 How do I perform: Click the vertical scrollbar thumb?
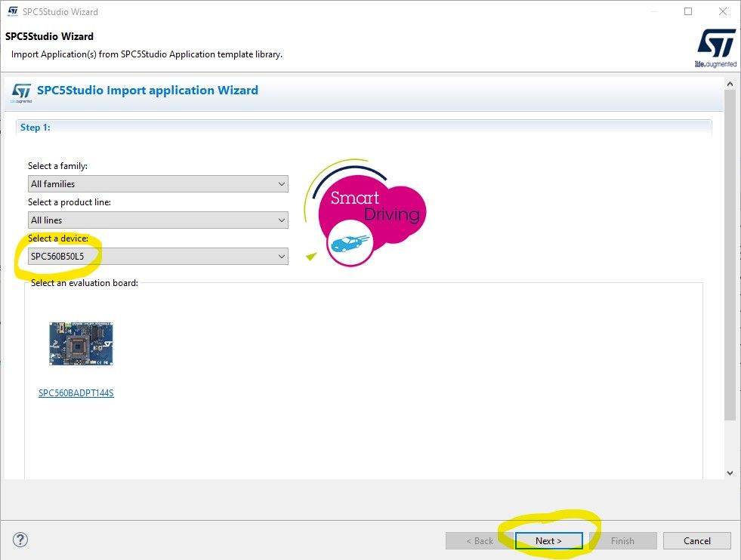(x=730, y=255)
